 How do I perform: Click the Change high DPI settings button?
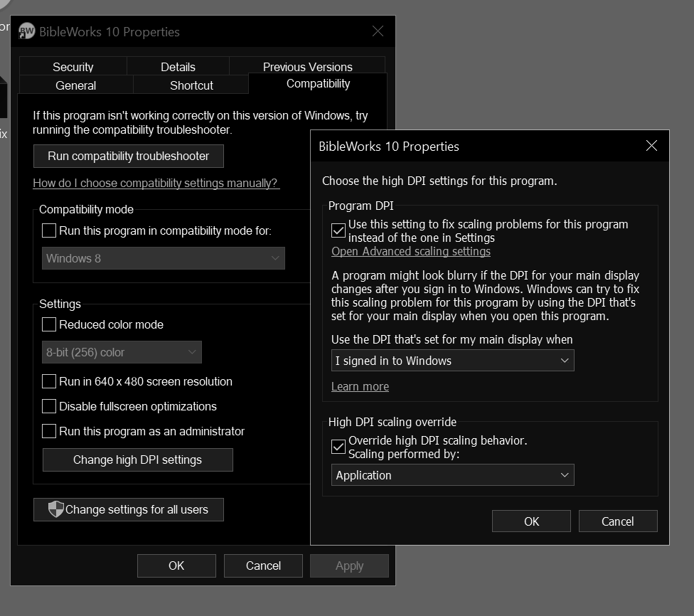tap(137, 460)
